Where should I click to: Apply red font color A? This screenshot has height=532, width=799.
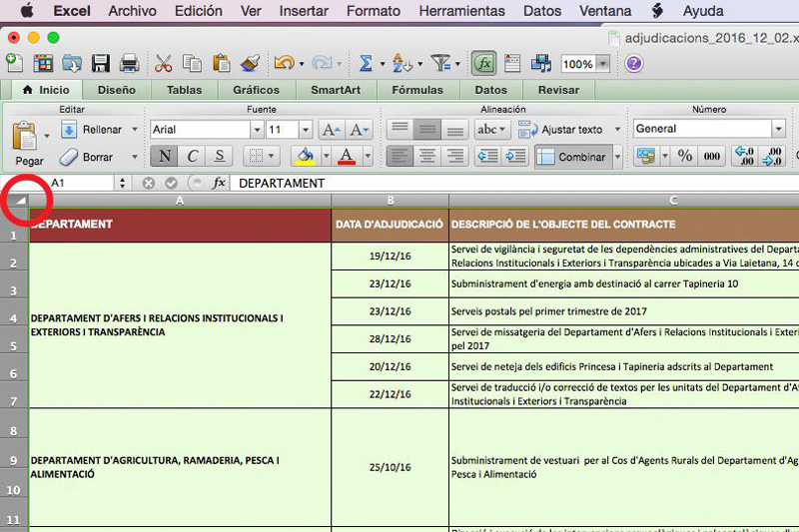[347, 156]
